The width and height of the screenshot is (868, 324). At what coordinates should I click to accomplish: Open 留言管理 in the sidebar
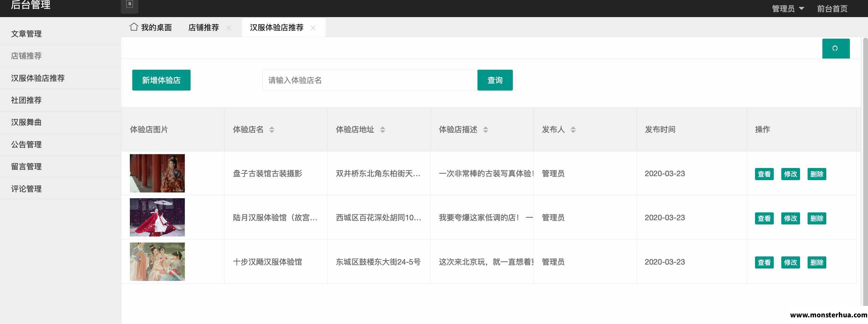[x=61, y=167]
